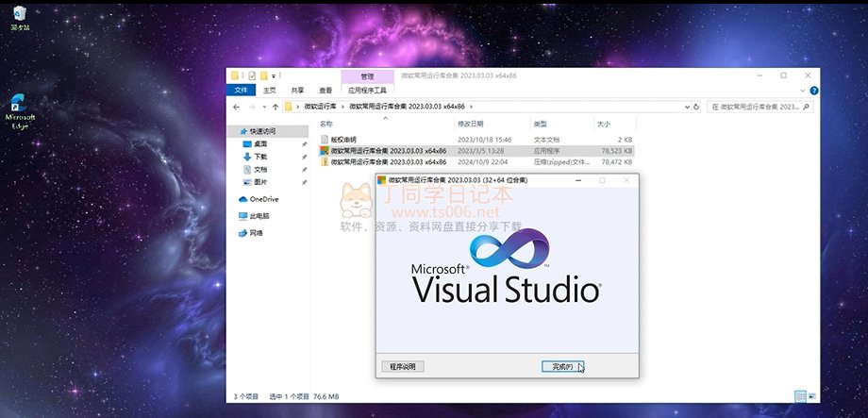Click the breadcrumb 微软常用运行库合集 2023.03.03 x64x86
The image size is (868, 418).
pos(407,107)
